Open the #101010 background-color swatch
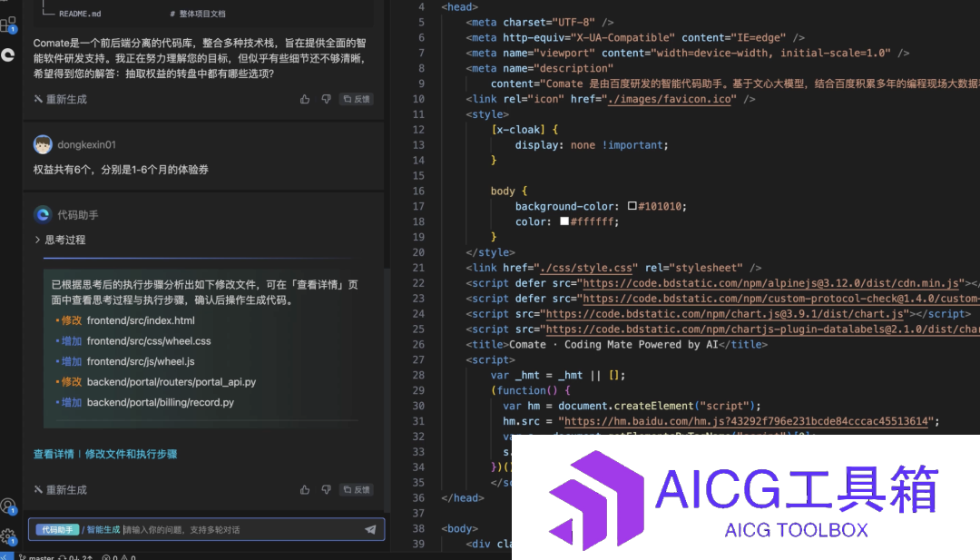The width and height of the screenshot is (980, 560). click(x=632, y=206)
